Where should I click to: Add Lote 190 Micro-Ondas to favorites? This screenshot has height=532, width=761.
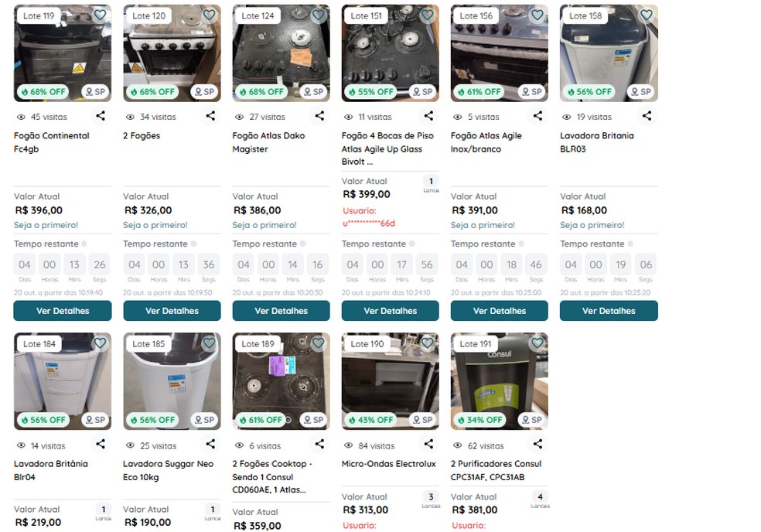tap(428, 343)
